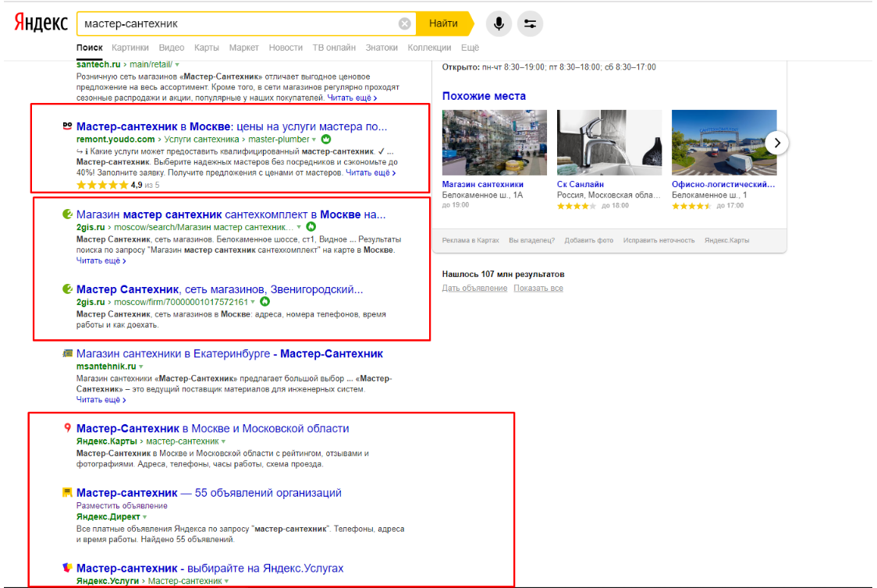
Task: Open the Коллекции tab
Action: pyautogui.click(x=429, y=48)
